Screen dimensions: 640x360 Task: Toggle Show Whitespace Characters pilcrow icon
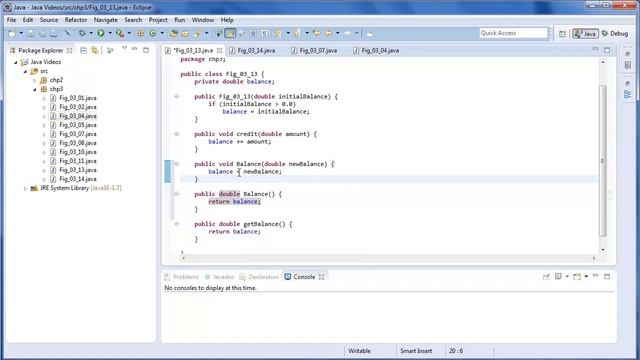coord(265,33)
